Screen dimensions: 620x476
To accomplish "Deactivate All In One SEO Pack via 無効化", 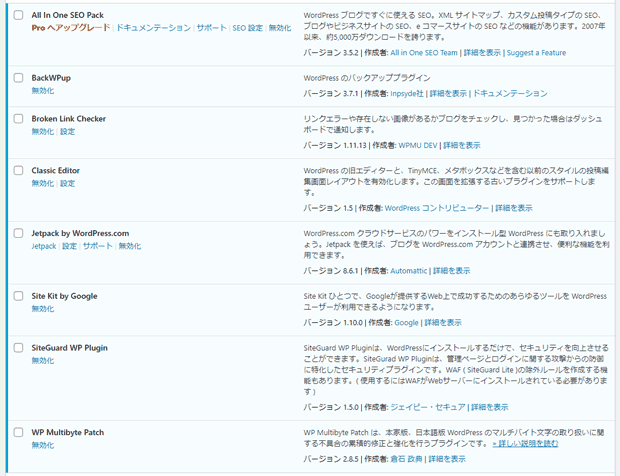I will pyautogui.click(x=280, y=28).
